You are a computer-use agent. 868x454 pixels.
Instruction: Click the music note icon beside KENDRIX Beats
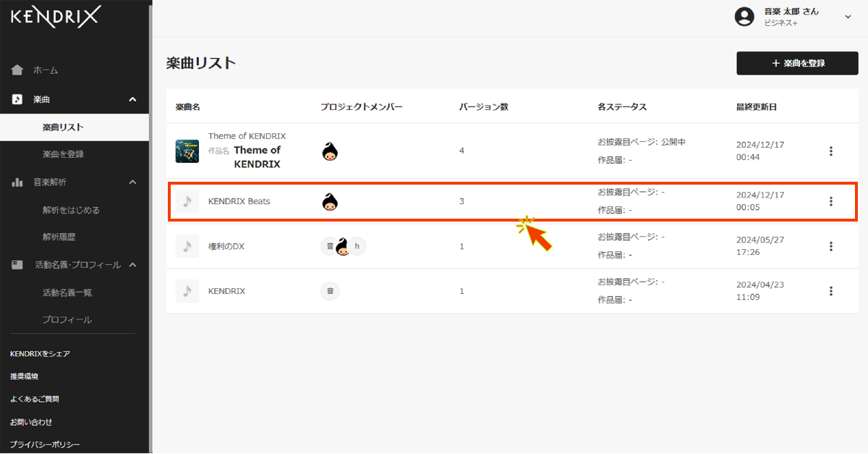[x=187, y=201]
